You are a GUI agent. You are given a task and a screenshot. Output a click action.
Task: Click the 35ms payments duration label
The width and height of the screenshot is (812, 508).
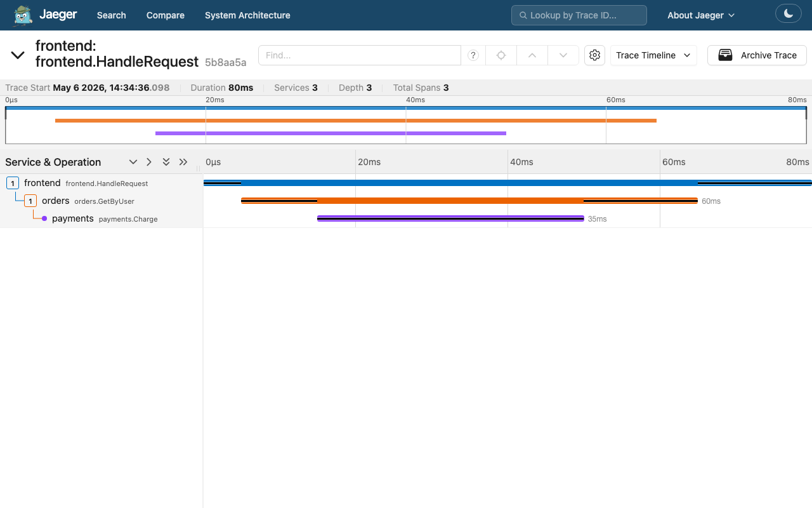tap(597, 219)
